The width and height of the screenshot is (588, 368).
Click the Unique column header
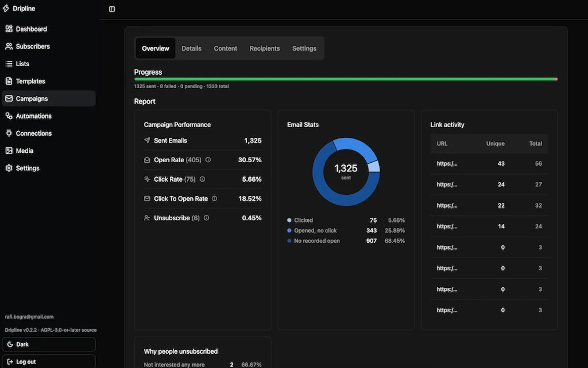tap(495, 144)
